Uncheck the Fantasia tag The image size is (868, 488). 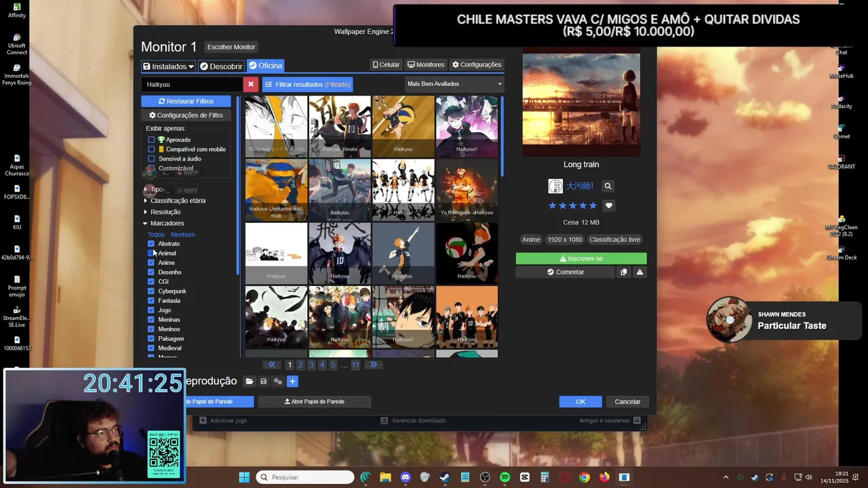(151, 301)
